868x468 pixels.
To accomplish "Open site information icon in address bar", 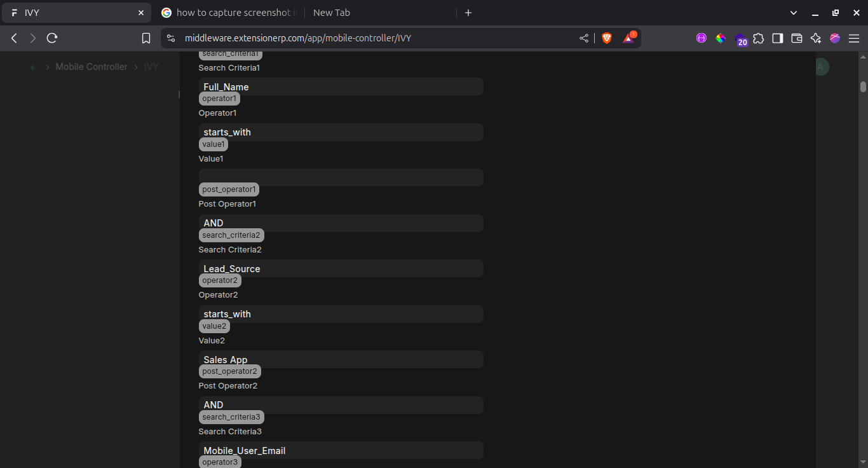I will [170, 38].
